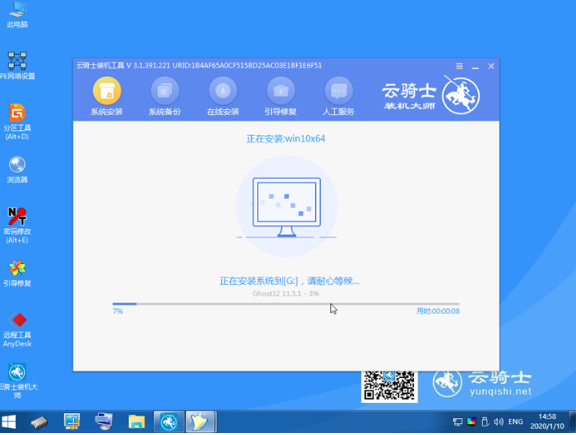Select the PE网络设置 network settings desktop icon
The height and width of the screenshot is (435, 576).
click(17, 65)
